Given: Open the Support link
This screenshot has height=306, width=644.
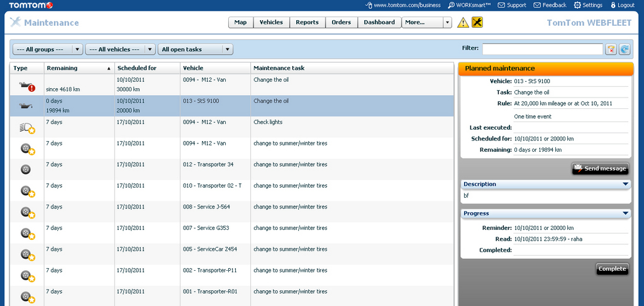Looking at the screenshot, I should [x=512, y=5].
